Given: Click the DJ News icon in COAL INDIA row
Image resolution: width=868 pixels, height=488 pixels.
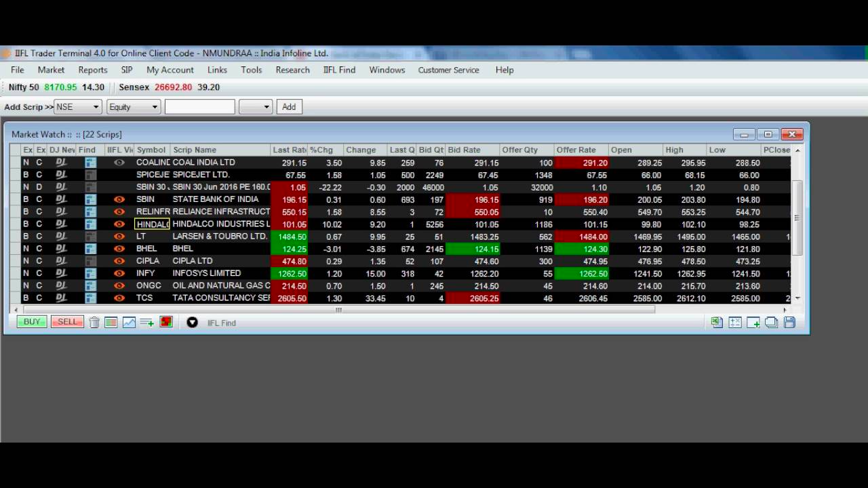Looking at the screenshot, I should coord(61,163).
